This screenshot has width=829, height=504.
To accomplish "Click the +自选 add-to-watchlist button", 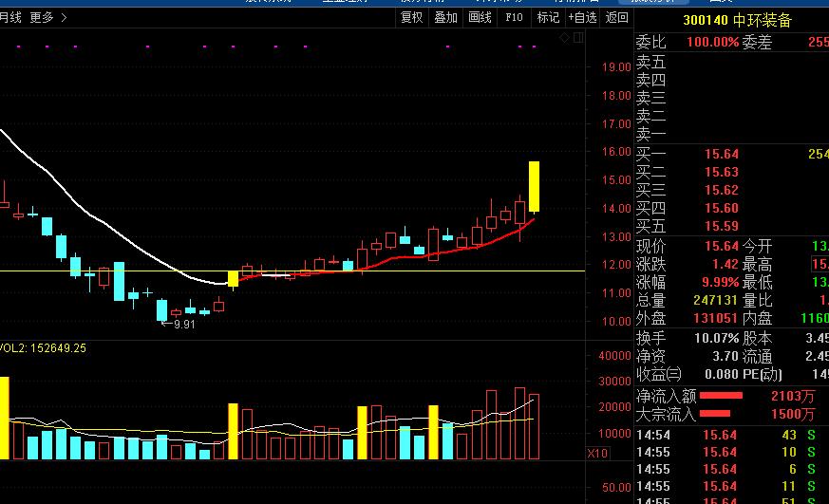I will click(x=582, y=17).
